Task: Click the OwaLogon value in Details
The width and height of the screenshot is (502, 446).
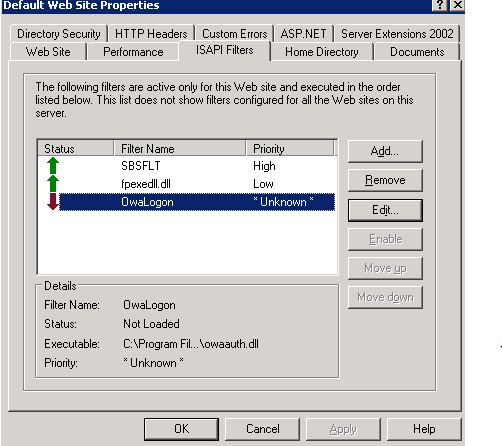Action: click(x=149, y=305)
